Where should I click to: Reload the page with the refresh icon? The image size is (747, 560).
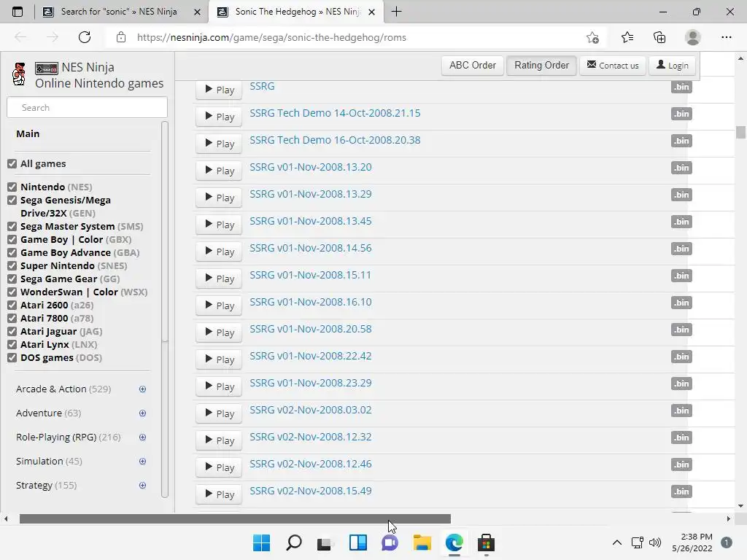(85, 37)
